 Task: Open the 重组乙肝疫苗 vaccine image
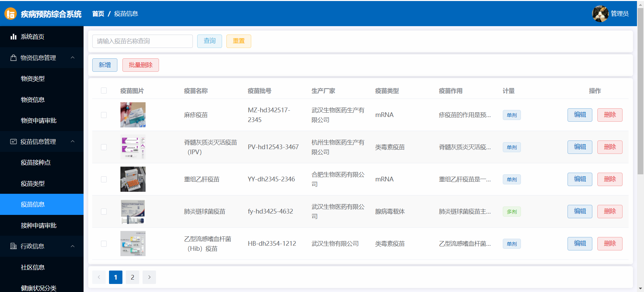click(133, 179)
